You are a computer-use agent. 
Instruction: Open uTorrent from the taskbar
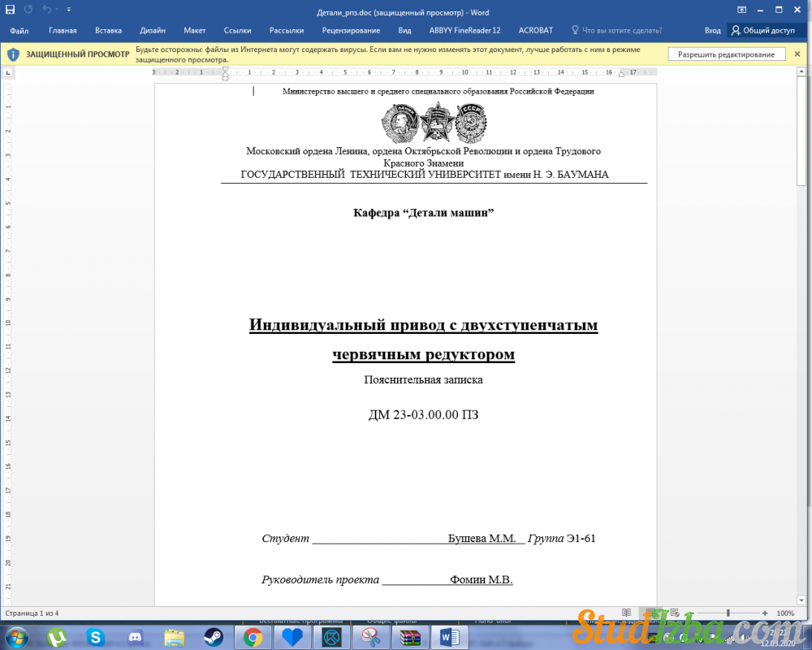tap(56, 638)
